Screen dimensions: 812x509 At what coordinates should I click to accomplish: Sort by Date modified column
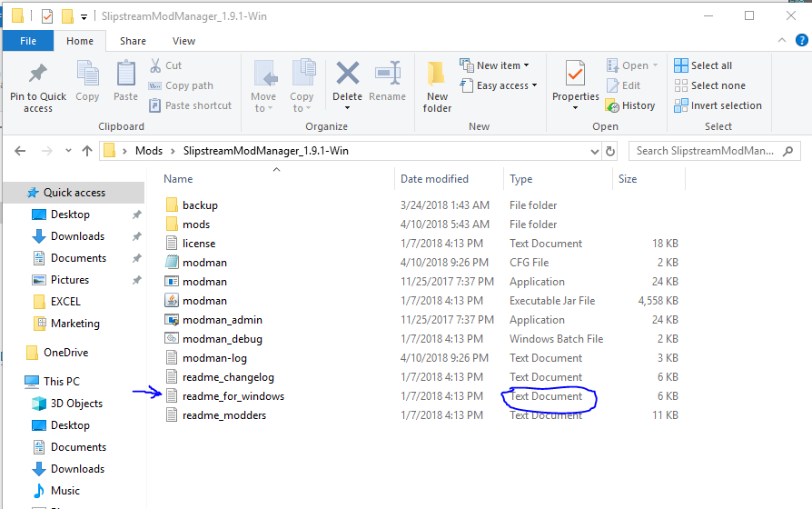[x=434, y=179]
